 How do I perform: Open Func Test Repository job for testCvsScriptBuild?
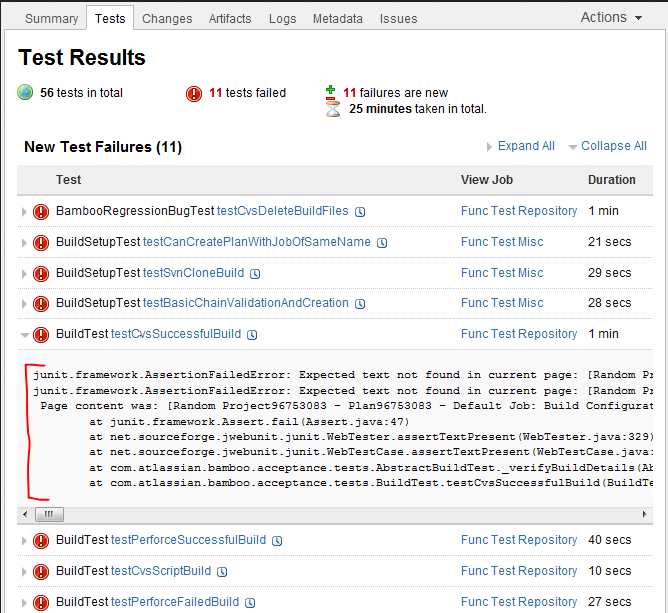pos(519,571)
